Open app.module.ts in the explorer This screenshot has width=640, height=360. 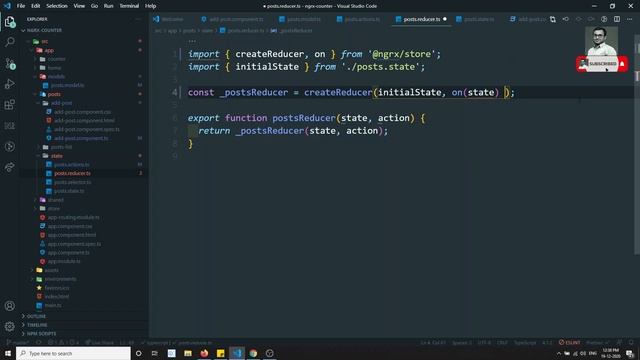(x=64, y=261)
